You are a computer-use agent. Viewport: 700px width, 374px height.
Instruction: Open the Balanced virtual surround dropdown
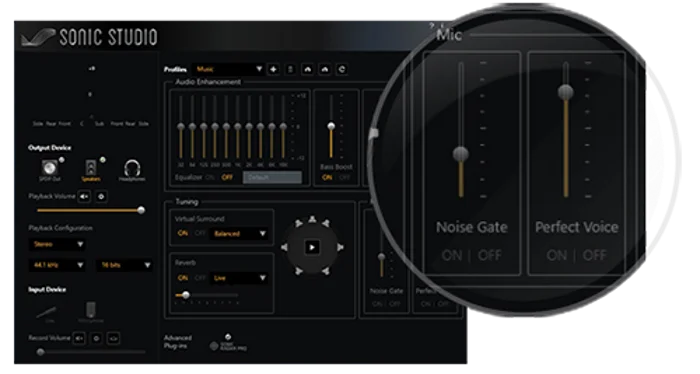pos(240,234)
